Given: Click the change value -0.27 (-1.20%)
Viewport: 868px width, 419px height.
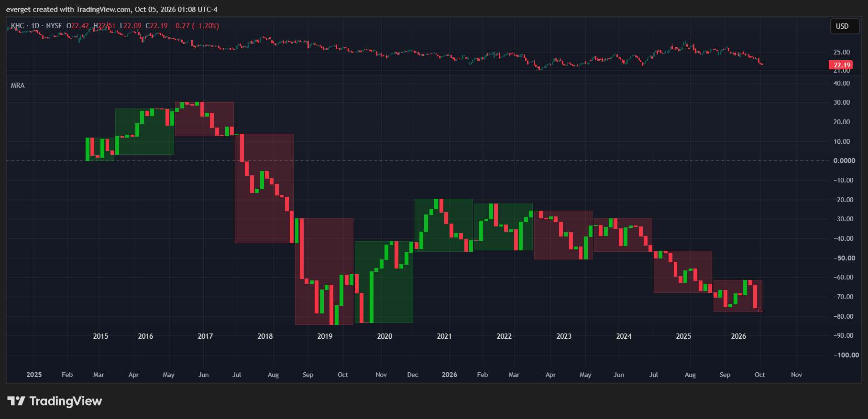Looking at the screenshot, I should coord(195,26).
